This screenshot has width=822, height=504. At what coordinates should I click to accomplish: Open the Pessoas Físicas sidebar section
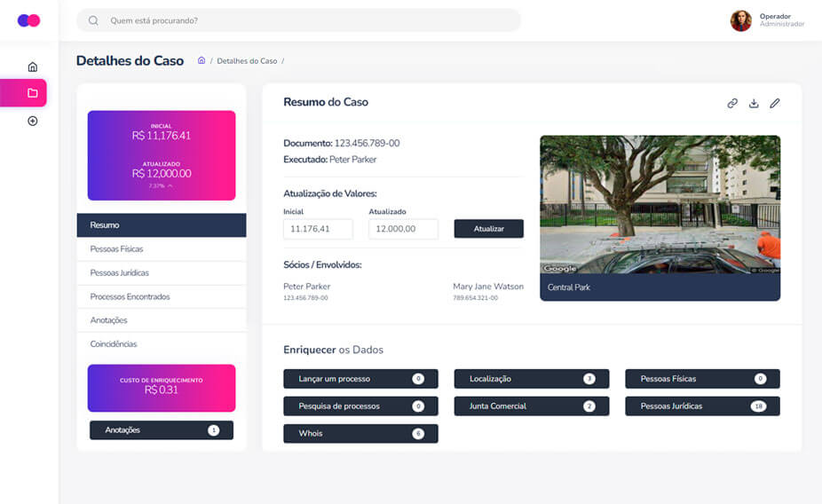click(x=161, y=249)
